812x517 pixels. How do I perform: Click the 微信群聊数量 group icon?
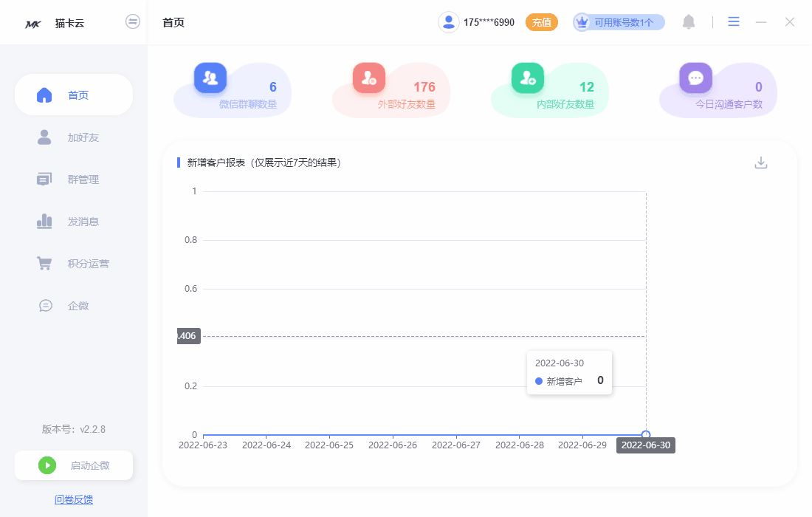click(210, 78)
